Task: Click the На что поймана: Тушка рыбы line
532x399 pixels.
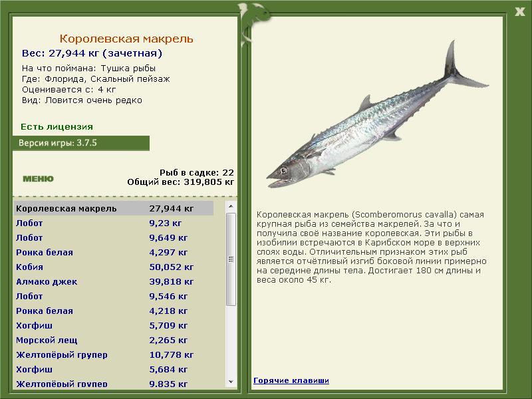Action: pos(88,68)
